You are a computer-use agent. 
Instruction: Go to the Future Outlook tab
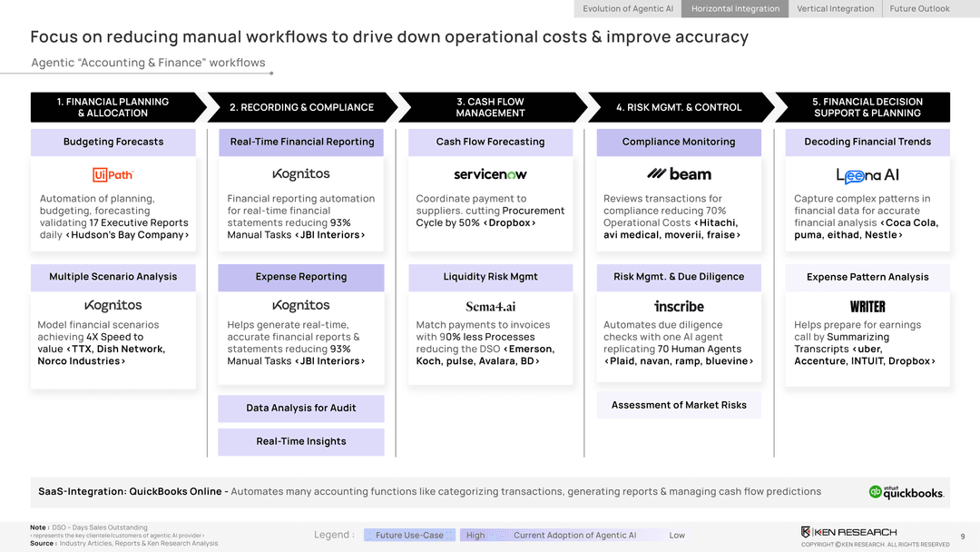(919, 9)
